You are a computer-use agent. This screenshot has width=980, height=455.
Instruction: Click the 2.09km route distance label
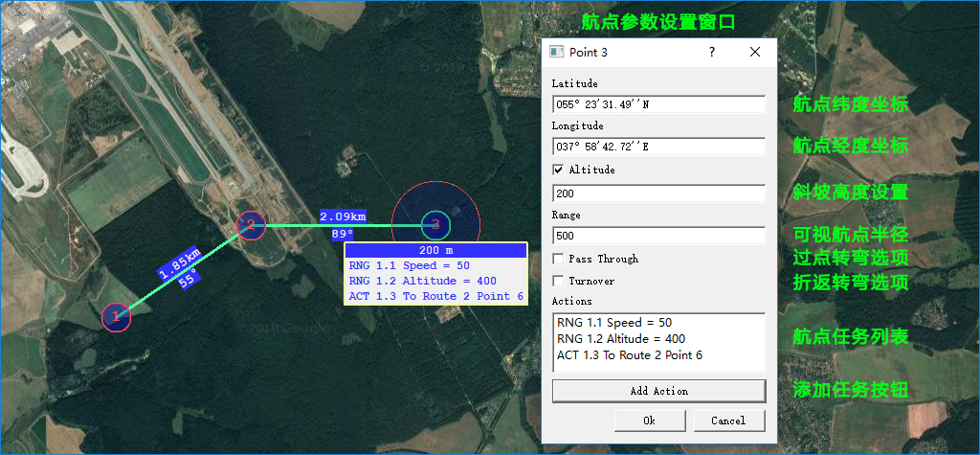click(343, 216)
